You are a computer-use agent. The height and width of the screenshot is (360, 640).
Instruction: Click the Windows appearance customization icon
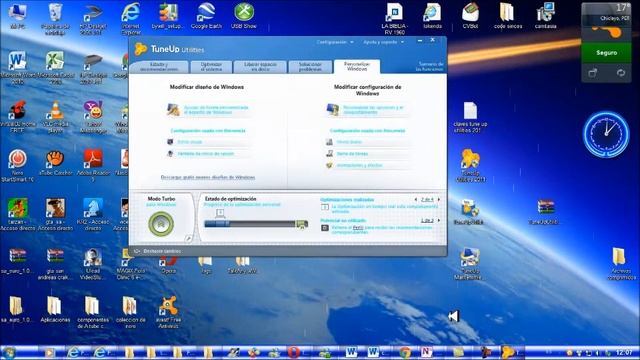[173, 109]
